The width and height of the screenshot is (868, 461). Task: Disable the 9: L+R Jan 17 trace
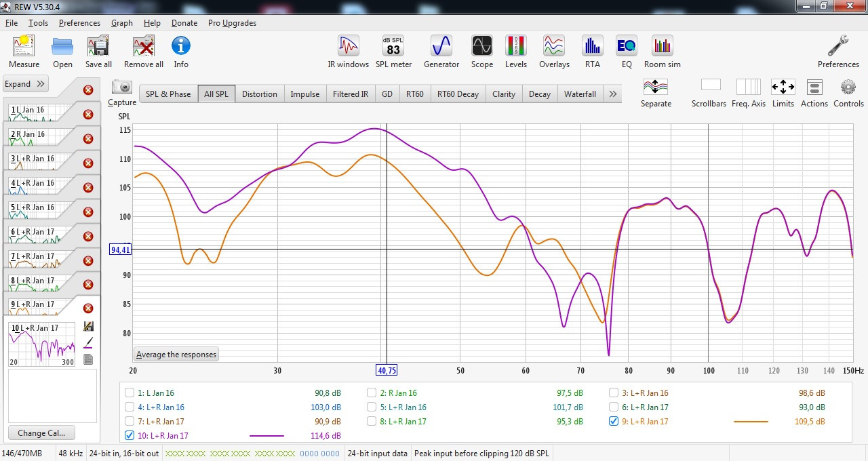(x=614, y=421)
